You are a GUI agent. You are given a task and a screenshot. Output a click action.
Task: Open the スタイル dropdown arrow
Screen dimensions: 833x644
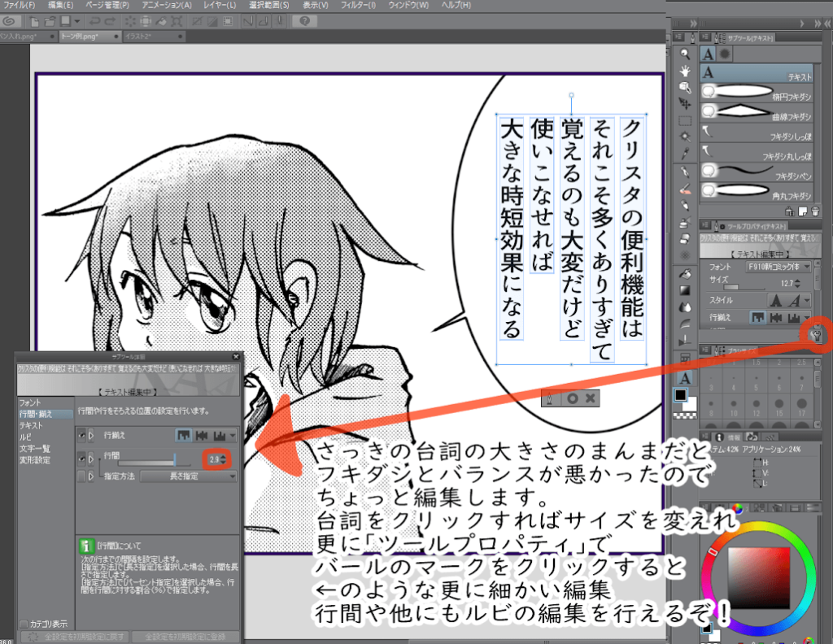coord(807,301)
